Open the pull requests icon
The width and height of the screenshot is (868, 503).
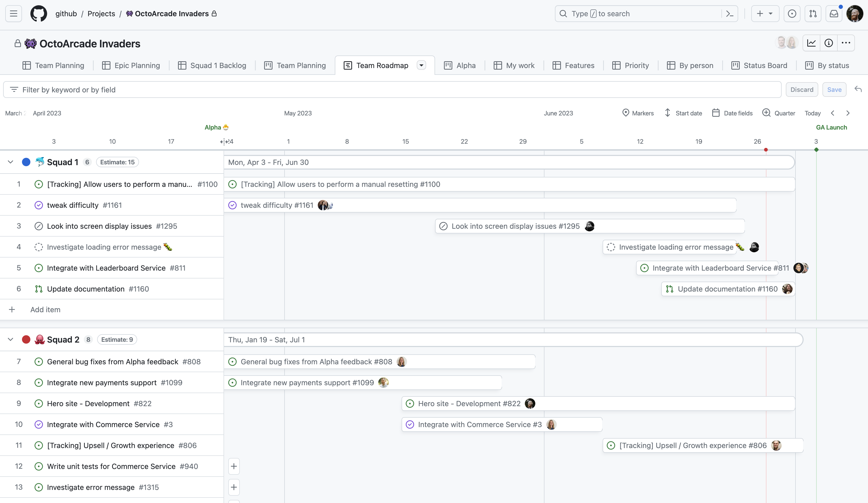pyautogui.click(x=813, y=13)
